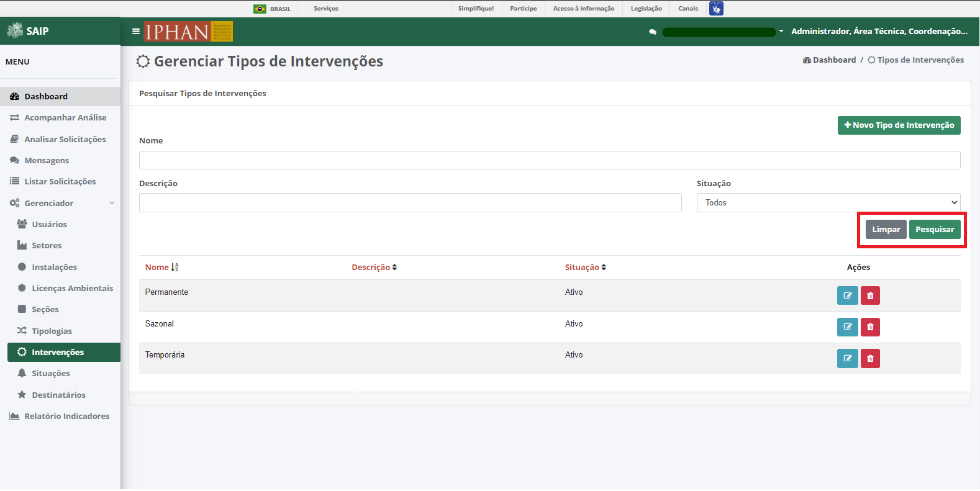Click Ativo status in Sazonal row
Viewport: 980px width, 491px height.
point(574,324)
